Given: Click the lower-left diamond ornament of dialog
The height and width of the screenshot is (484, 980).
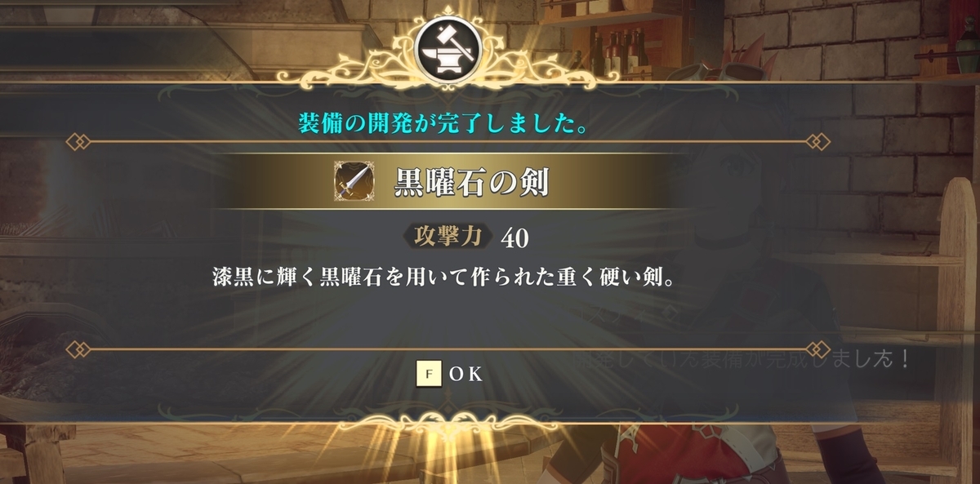Looking at the screenshot, I should [x=78, y=349].
